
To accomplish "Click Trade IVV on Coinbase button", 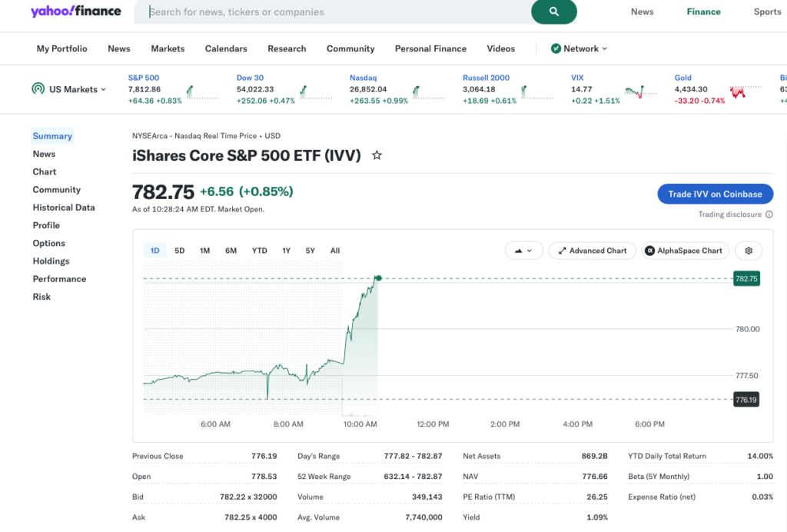I will 715,194.
